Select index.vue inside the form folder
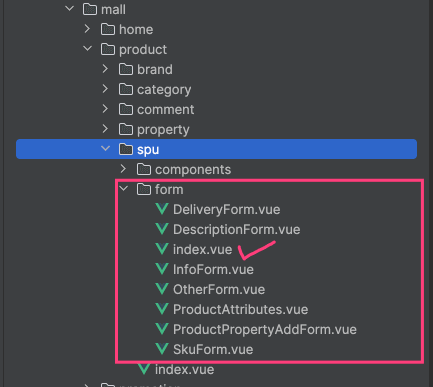This screenshot has width=433, height=387. [x=203, y=250]
